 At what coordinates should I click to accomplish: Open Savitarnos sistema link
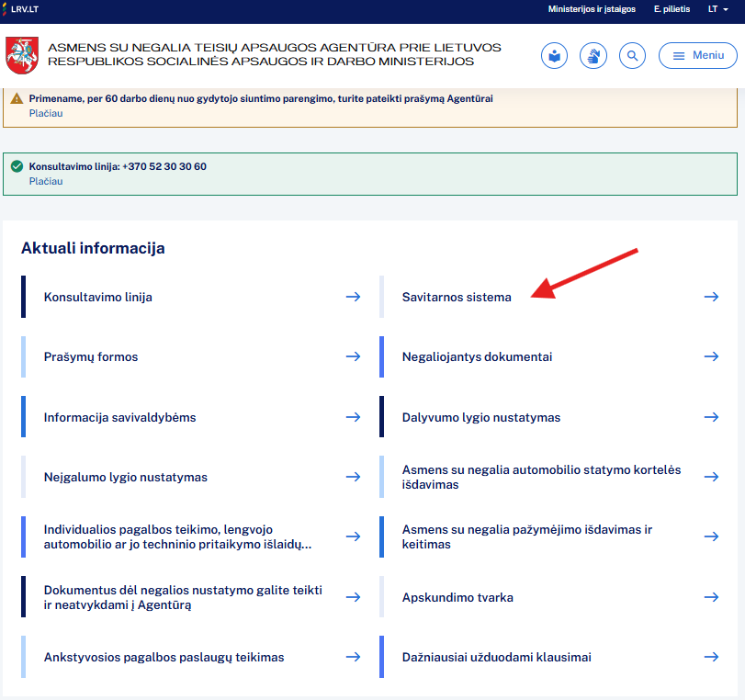(x=457, y=297)
